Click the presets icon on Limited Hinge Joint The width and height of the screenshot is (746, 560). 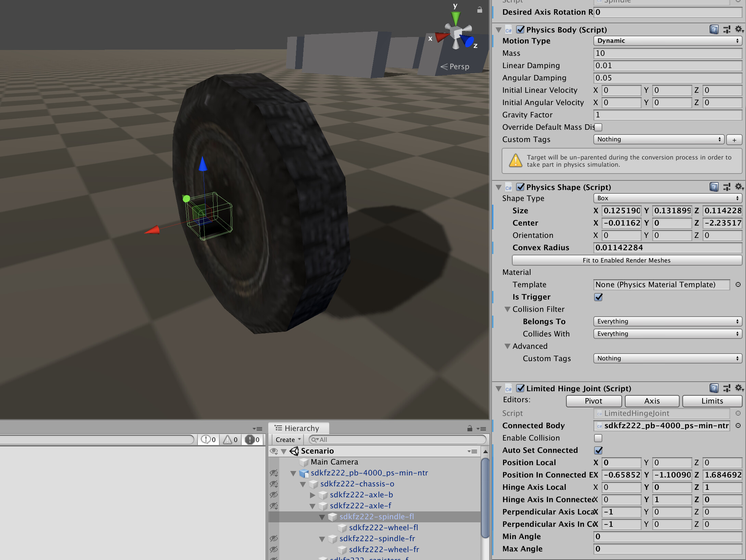click(x=727, y=388)
